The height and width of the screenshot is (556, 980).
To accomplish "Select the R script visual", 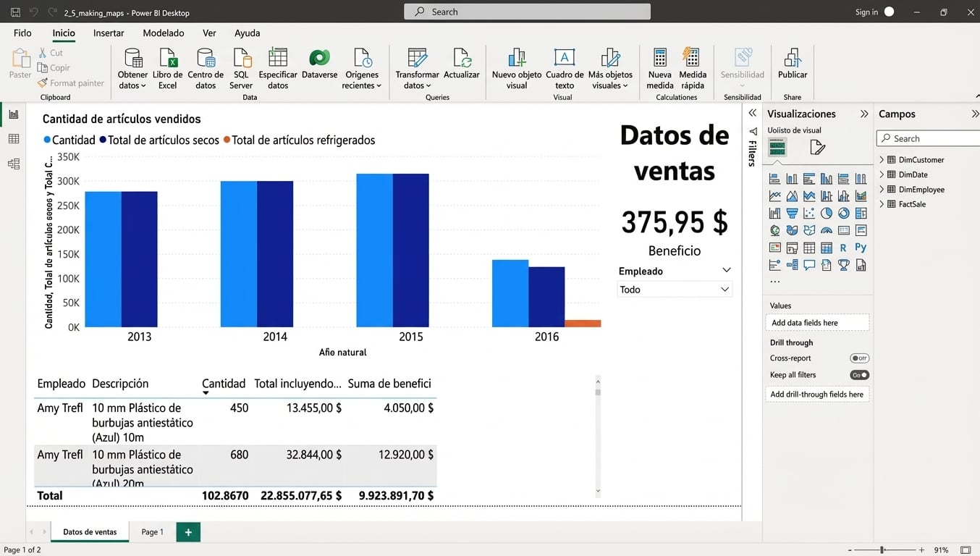I will 843,248.
